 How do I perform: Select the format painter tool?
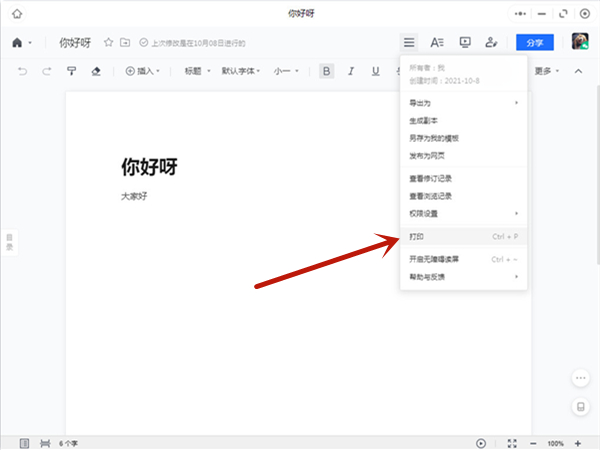[71, 71]
